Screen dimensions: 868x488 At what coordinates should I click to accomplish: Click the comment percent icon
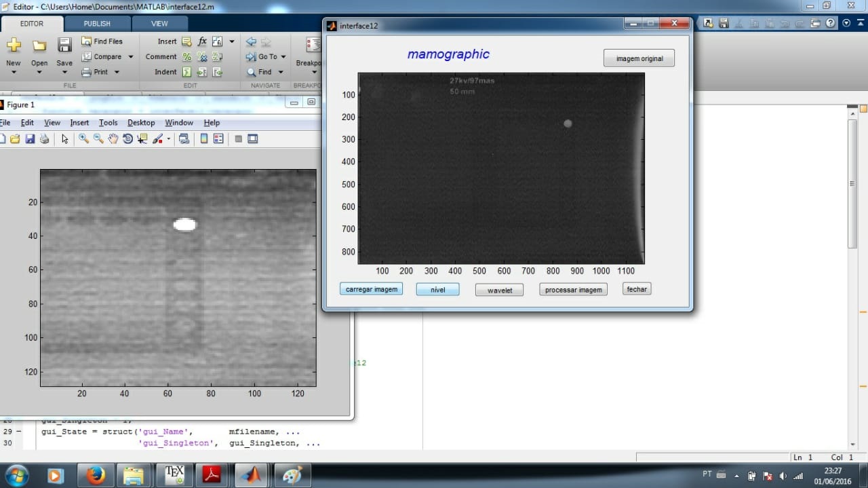186,57
